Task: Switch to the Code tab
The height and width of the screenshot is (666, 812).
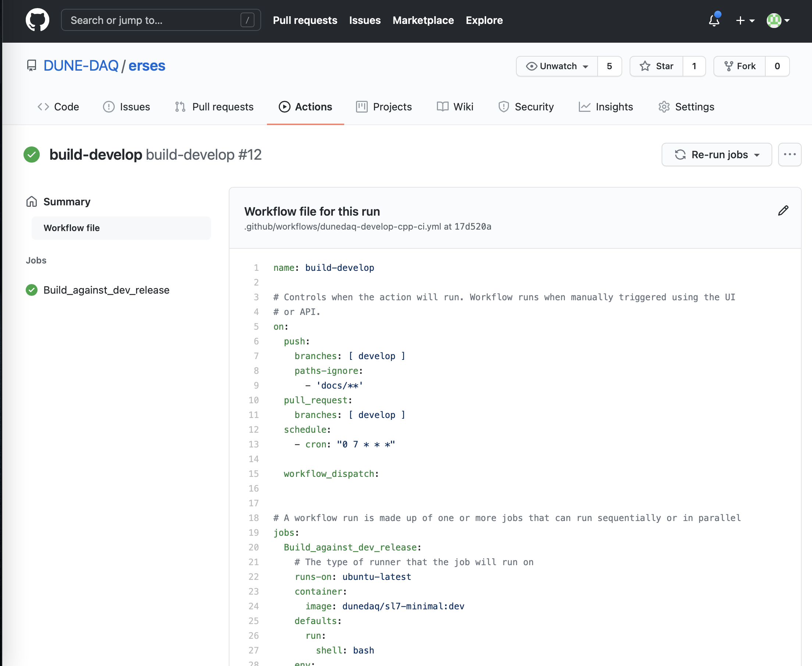Action: (x=58, y=107)
